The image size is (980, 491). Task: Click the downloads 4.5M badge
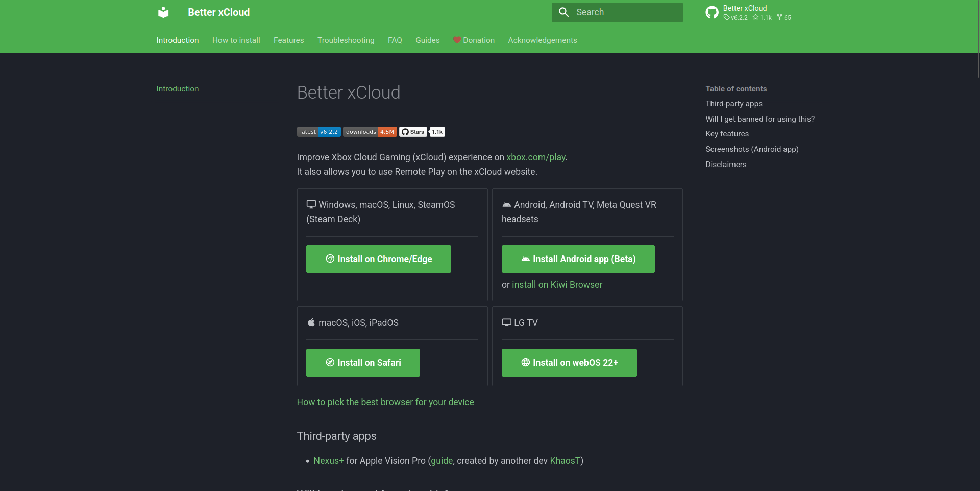(x=370, y=132)
